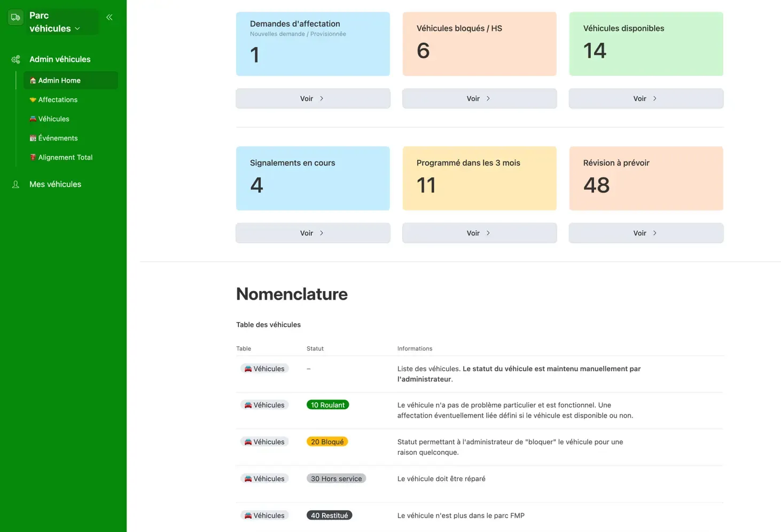Click the truck logo icon beside Parc véhicules
This screenshot has height=532, width=781.
click(16, 17)
